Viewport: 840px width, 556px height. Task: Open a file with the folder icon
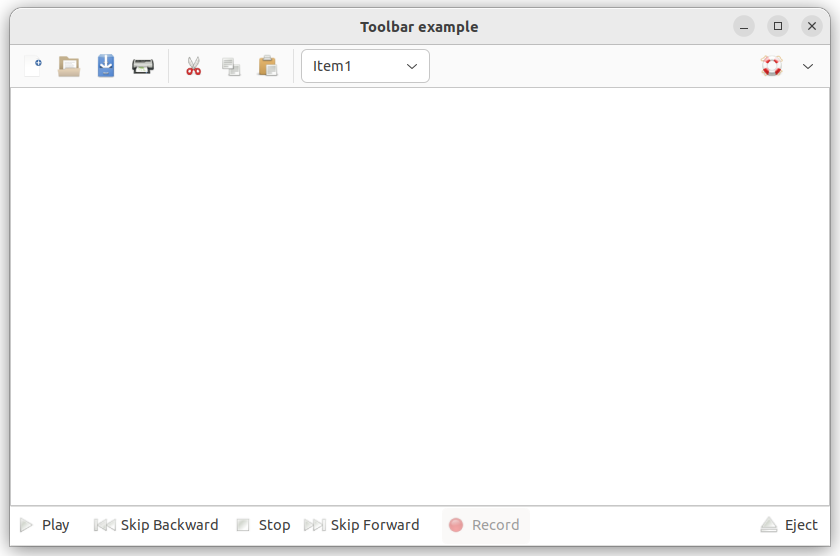point(69,67)
